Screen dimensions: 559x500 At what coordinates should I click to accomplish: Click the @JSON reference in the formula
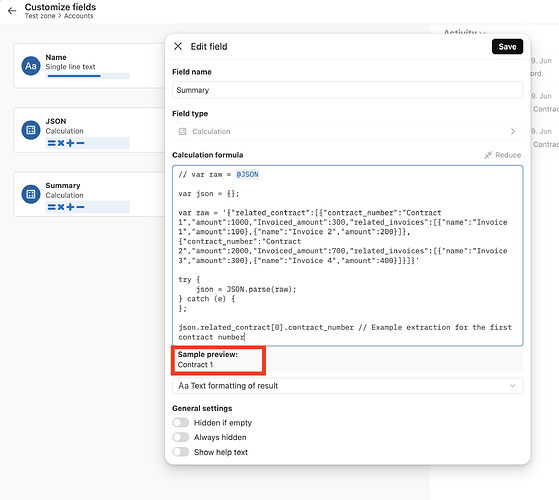click(247, 175)
